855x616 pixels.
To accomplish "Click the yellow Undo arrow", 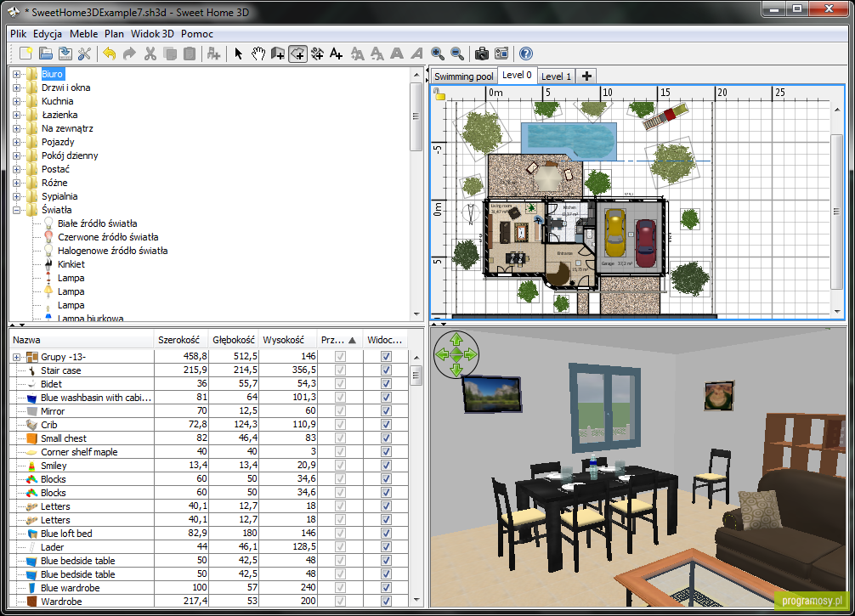I will click(x=109, y=54).
